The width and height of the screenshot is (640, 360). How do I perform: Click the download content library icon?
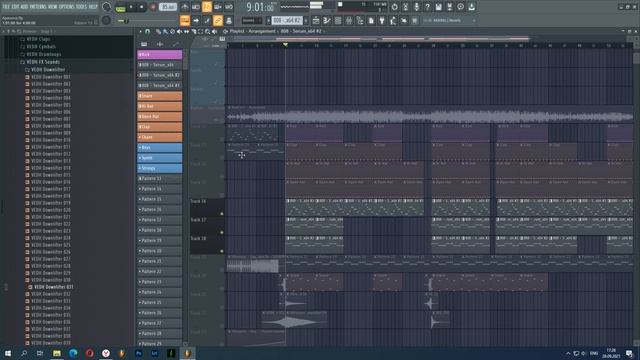coord(471,7)
